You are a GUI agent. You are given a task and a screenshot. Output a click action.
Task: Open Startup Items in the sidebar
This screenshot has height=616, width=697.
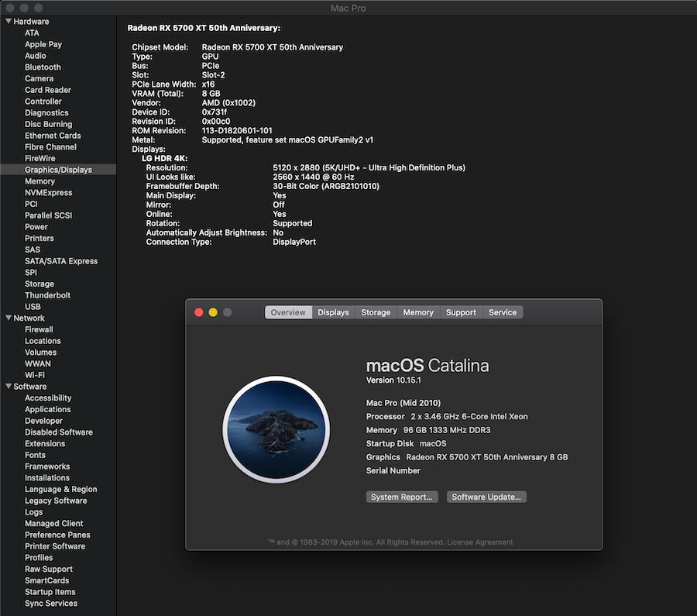[x=50, y=591]
